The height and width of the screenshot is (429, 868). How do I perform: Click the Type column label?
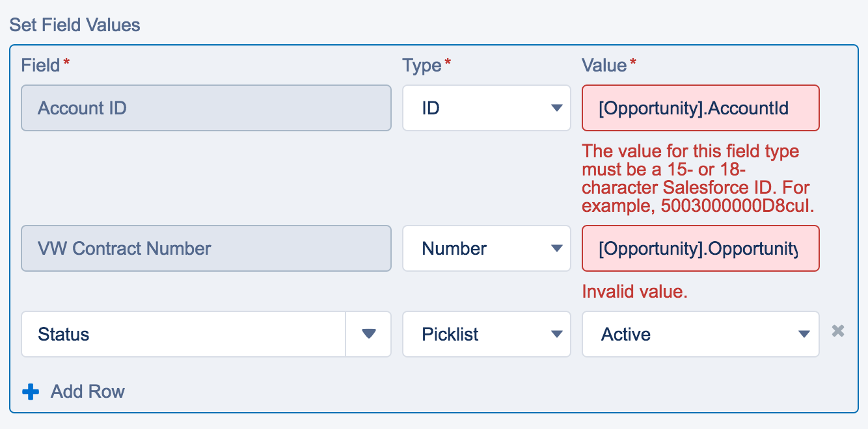(x=422, y=65)
